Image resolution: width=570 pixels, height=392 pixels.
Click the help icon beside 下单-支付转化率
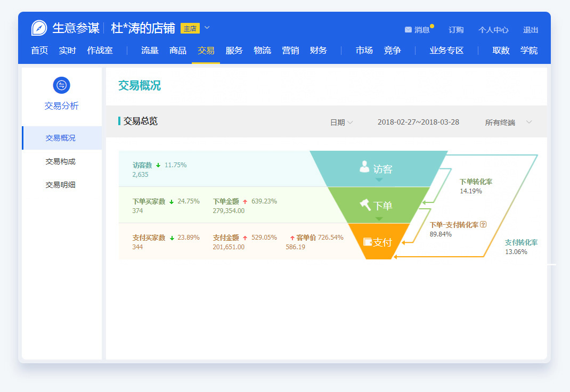(x=483, y=225)
